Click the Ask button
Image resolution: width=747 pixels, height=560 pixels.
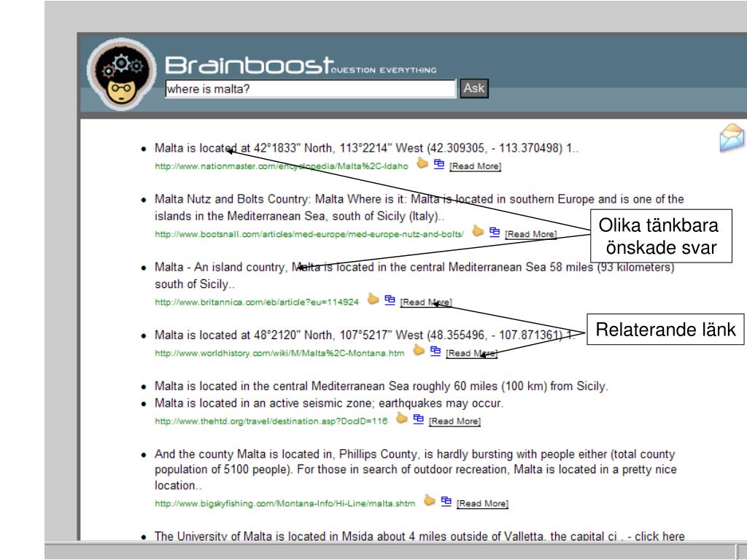(x=474, y=88)
